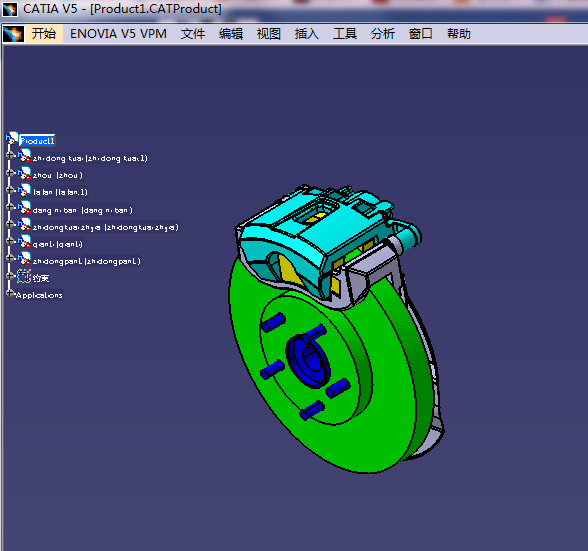Click the la ban component icon
588x551 pixels.
pyautogui.click(x=24, y=190)
